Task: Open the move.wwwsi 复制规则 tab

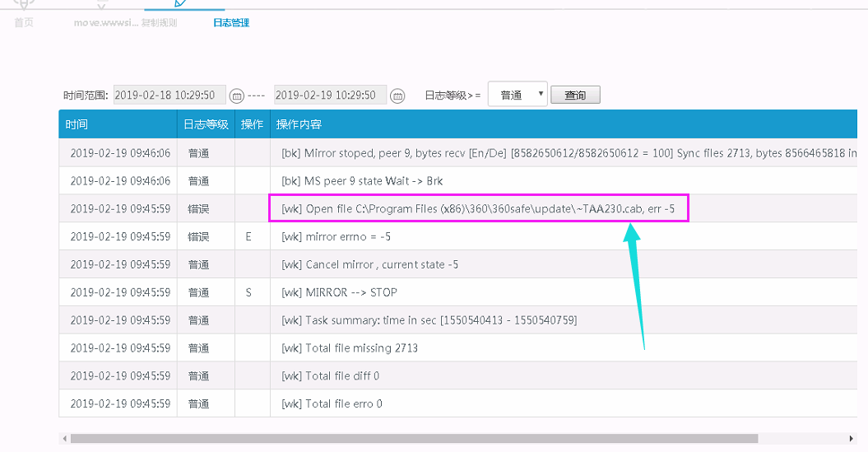Action: click(125, 23)
